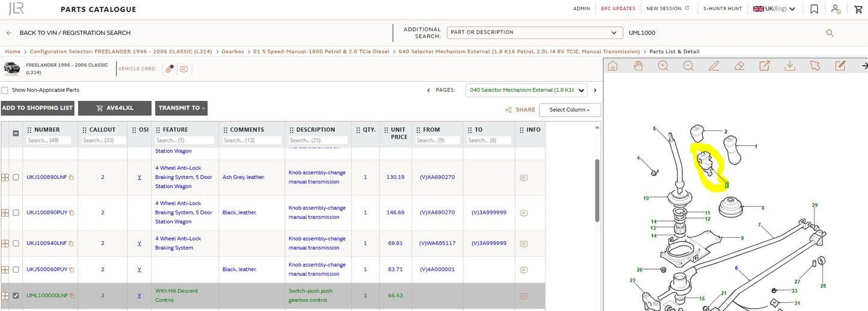868x311 pixels.
Task: Start a New Session
Action: pyautogui.click(x=668, y=9)
